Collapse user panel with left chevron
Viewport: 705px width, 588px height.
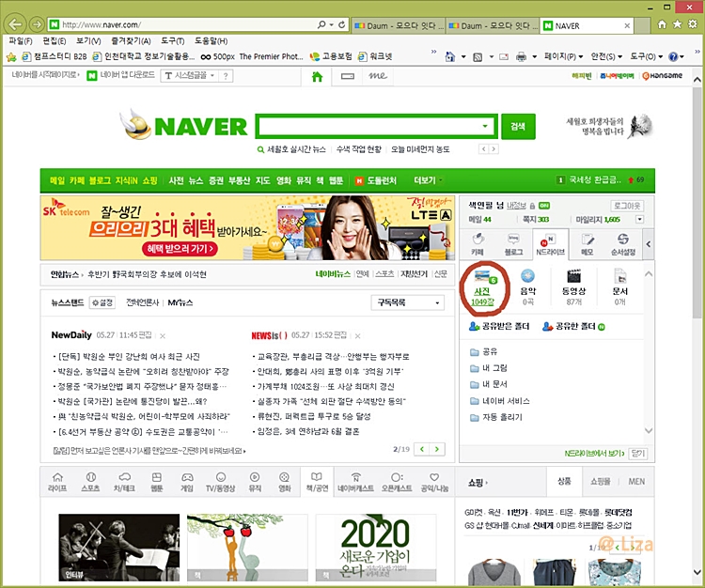pyautogui.click(x=648, y=244)
